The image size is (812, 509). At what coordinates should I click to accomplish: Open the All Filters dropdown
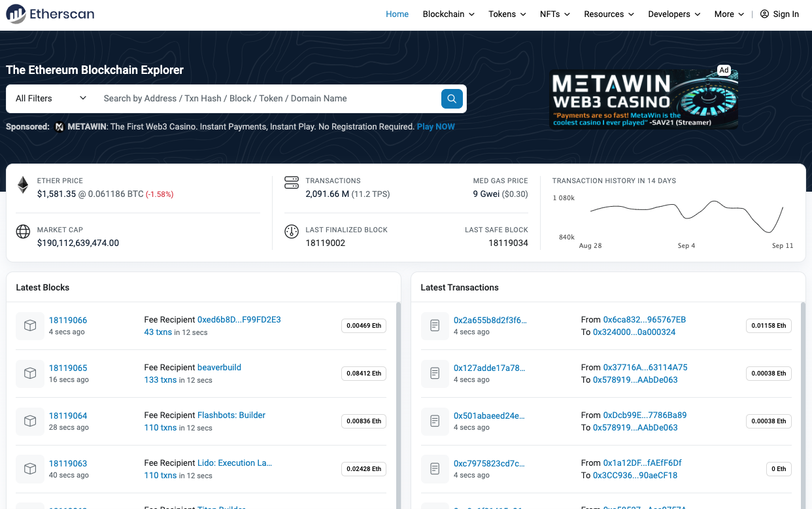51,99
